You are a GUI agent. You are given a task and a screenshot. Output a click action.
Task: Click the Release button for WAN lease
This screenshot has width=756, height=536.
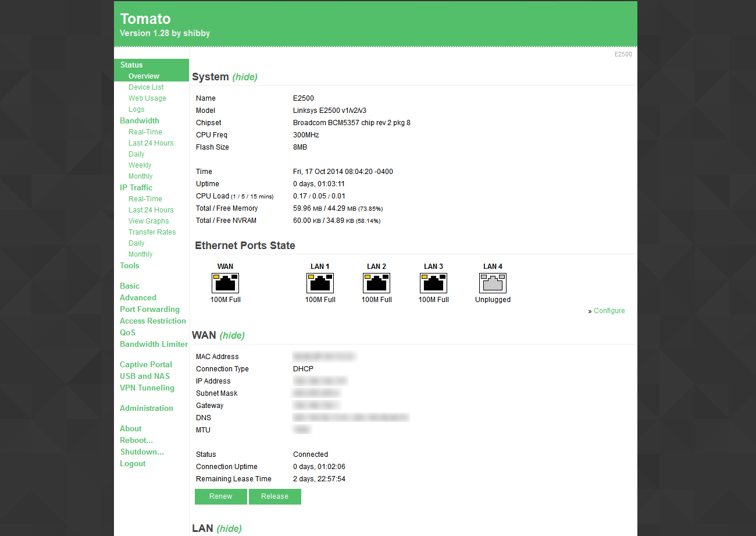coord(275,496)
